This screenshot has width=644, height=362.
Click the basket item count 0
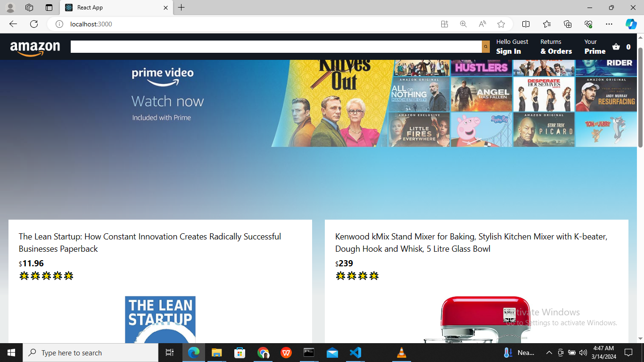tap(628, 47)
